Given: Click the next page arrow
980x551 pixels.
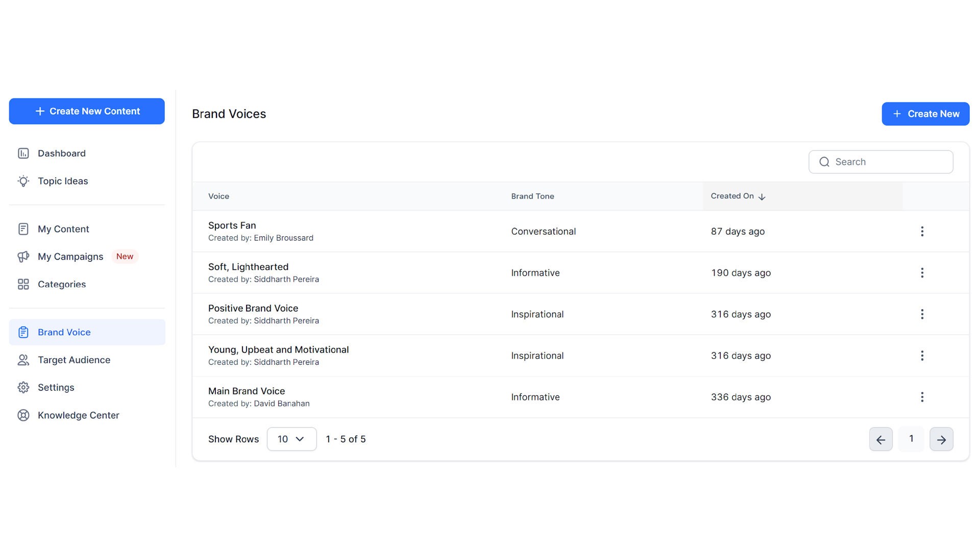Looking at the screenshot, I should (x=941, y=439).
